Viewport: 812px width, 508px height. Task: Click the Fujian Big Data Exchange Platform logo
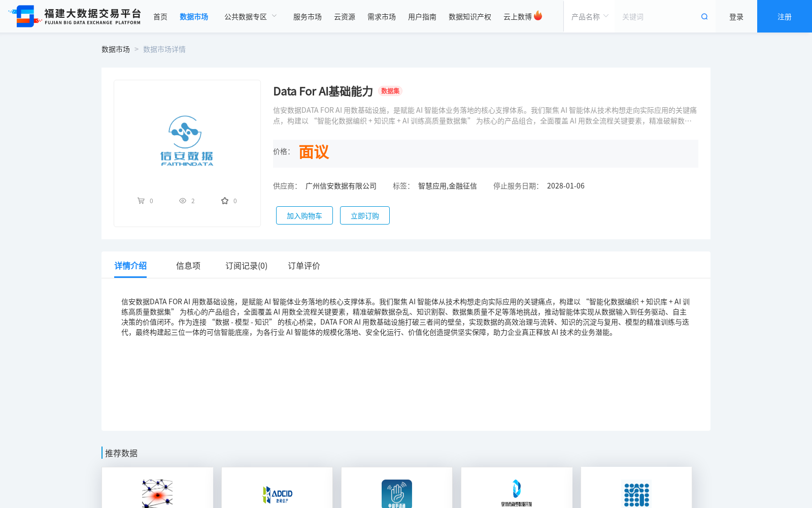[x=75, y=16]
